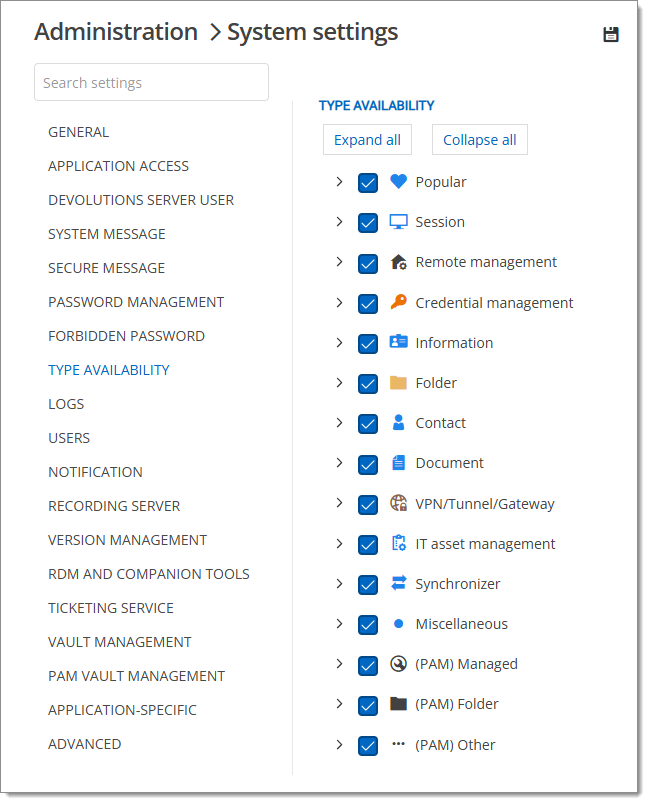Open the Advanced settings section

pyautogui.click(x=85, y=744)
